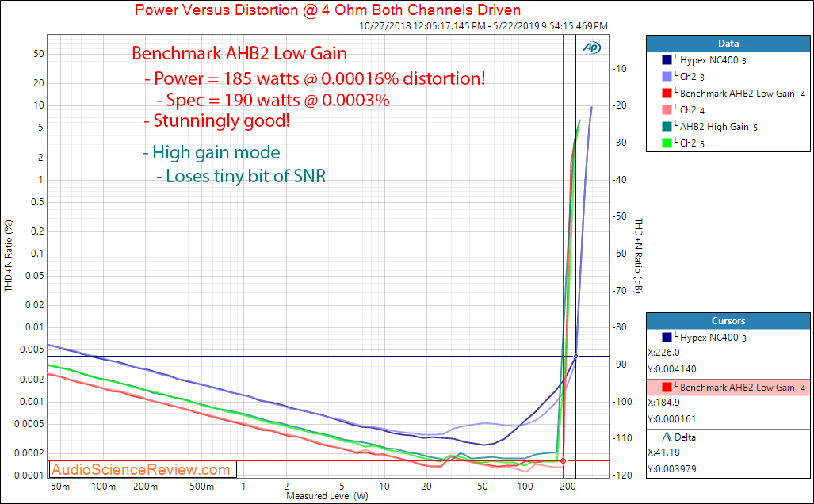This screenshot has height=504, width=814.
Task: Click the right THD+N Ratio (dB) axis label
Action: [639, 256]
